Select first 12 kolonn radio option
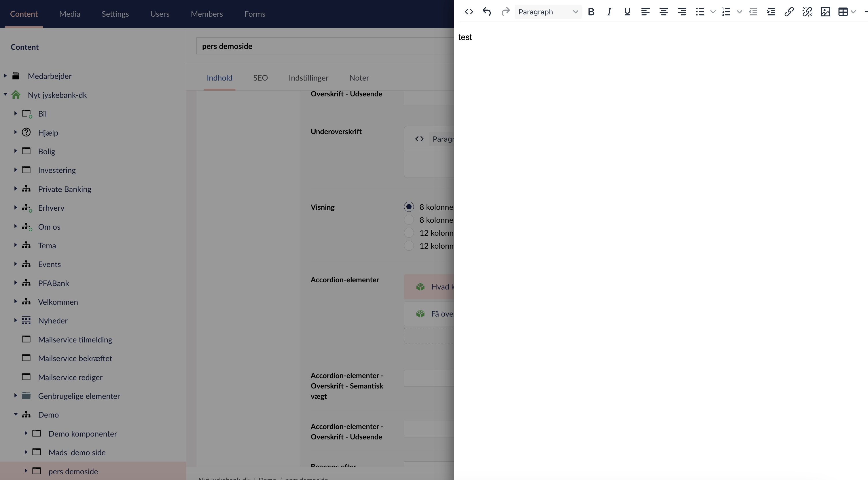 click(x=409, y=233)
